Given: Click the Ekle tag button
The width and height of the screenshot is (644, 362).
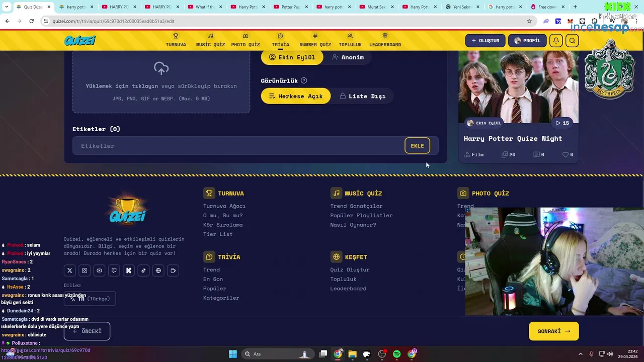Looking at the screenshot, I should [x=417, y=146].
